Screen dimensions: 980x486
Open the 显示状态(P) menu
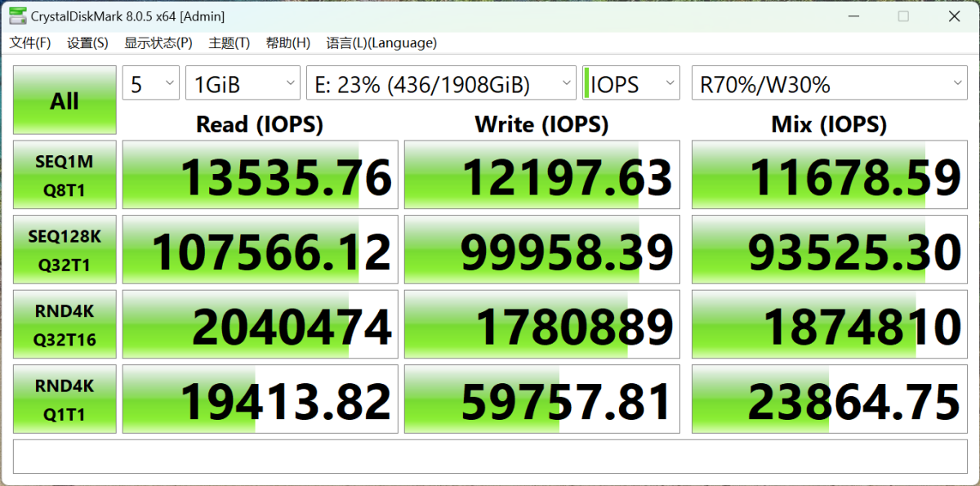click(158, 42)
